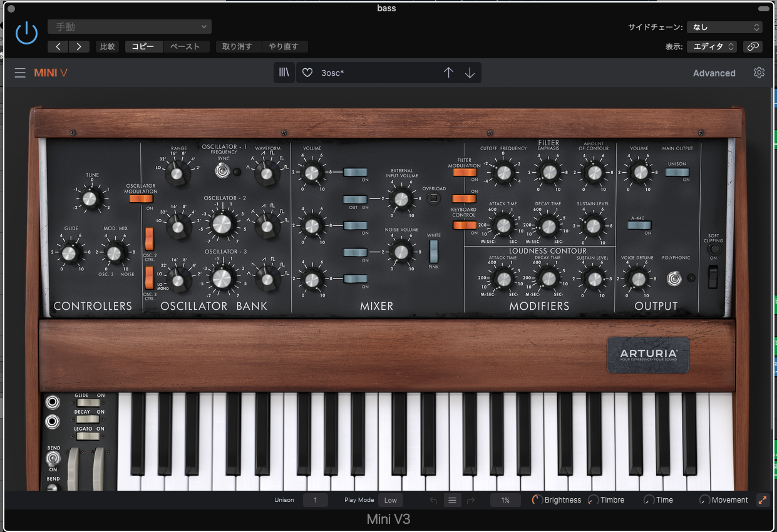Load next preset with down arrow
This screenshot has height=532, width=777.
(470, 73)
